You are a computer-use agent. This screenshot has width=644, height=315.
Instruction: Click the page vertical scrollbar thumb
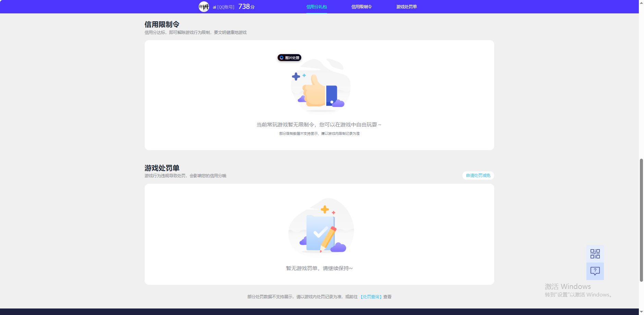point(641,220)
